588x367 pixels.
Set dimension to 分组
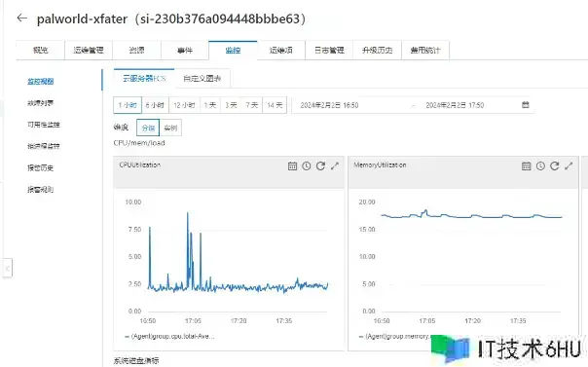[x=148, y=128]
